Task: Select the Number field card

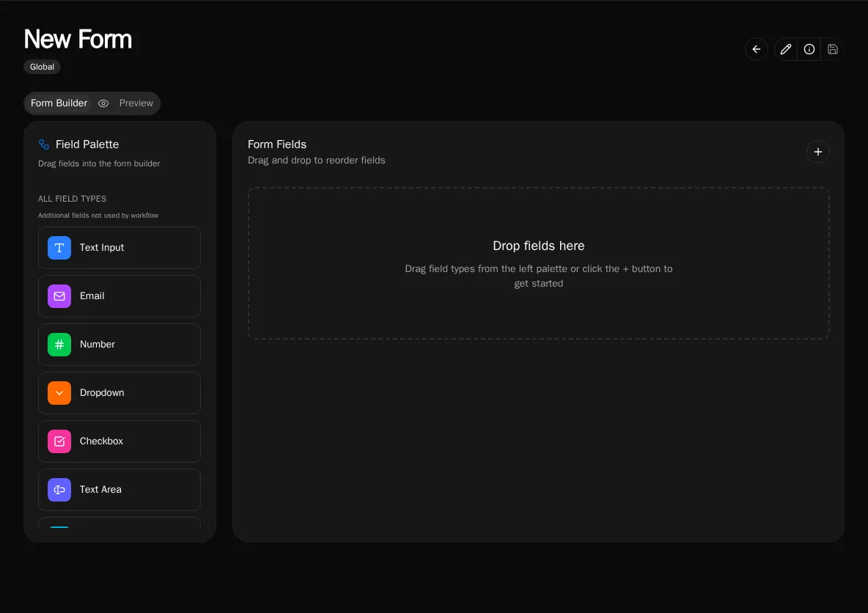Action: tap(119, 345)
